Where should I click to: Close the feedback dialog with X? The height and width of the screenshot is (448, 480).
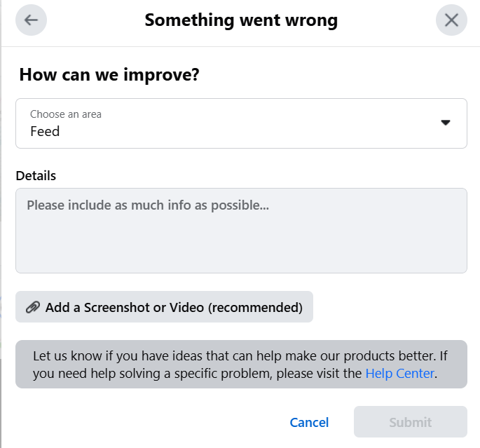coord(451,20)
